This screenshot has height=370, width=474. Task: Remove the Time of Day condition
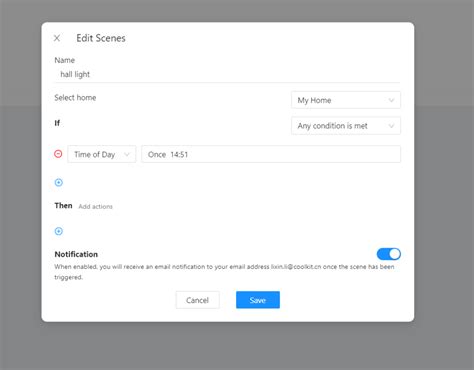(x=58, y=154)
